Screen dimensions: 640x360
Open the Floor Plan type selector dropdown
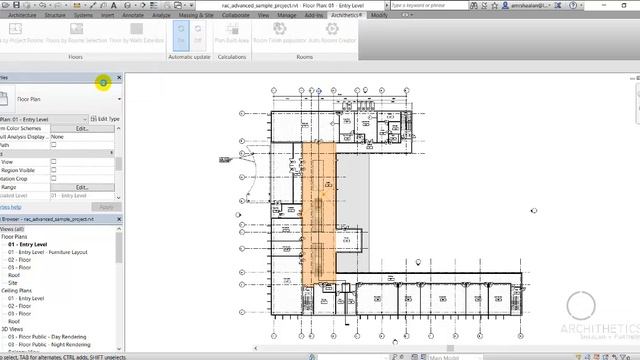coord(119,99)
